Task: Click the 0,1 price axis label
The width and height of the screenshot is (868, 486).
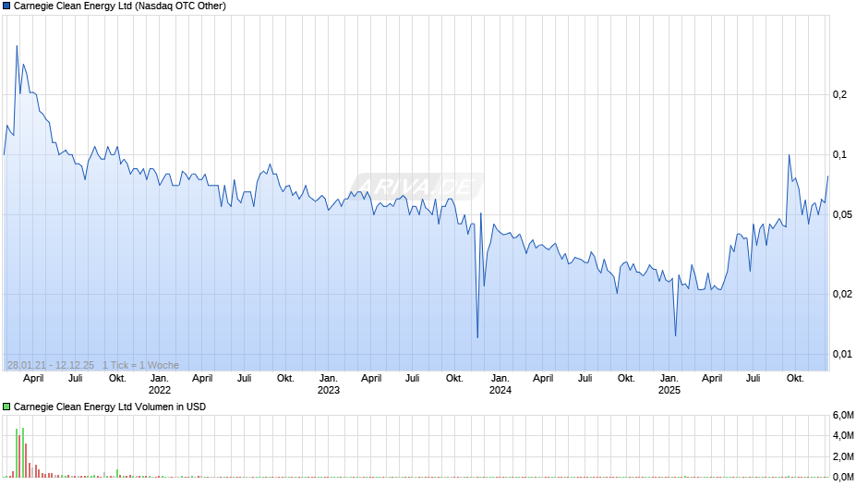Action: pos(839,154)
